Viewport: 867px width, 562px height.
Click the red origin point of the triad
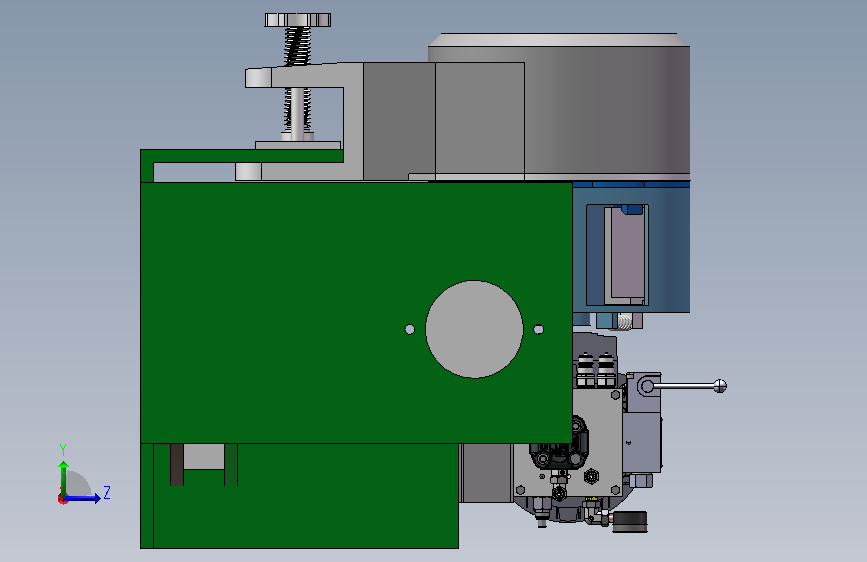click(x=61, y=499)
